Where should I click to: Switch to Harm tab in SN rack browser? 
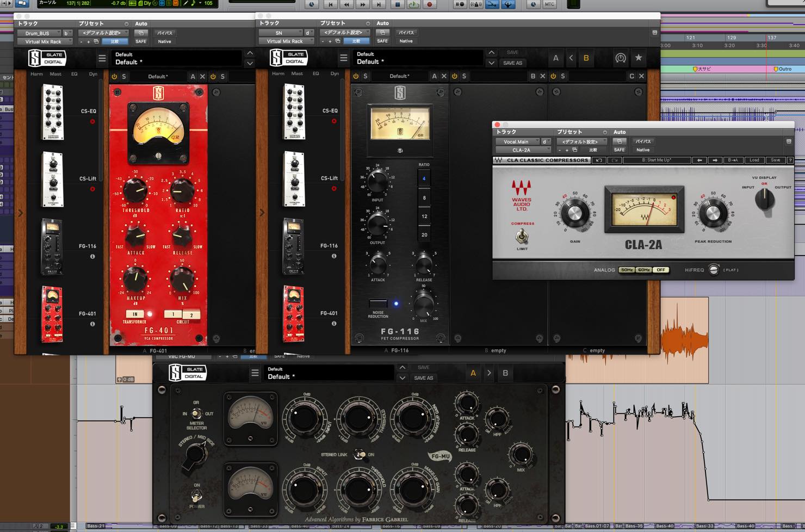pyautogui.click(x=278, y=73)
